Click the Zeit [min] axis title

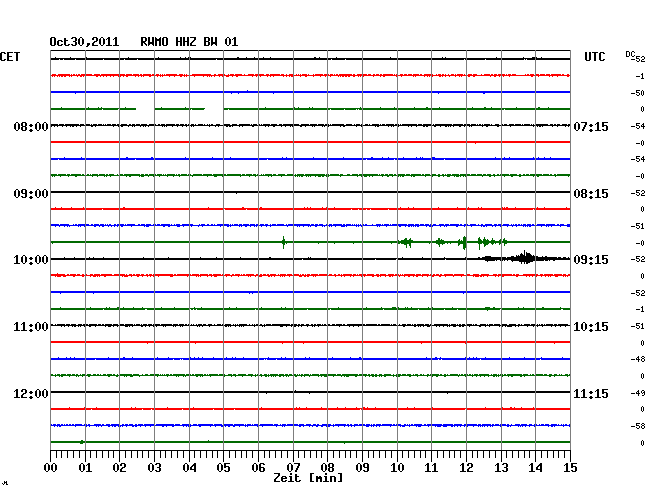[308, 478]
